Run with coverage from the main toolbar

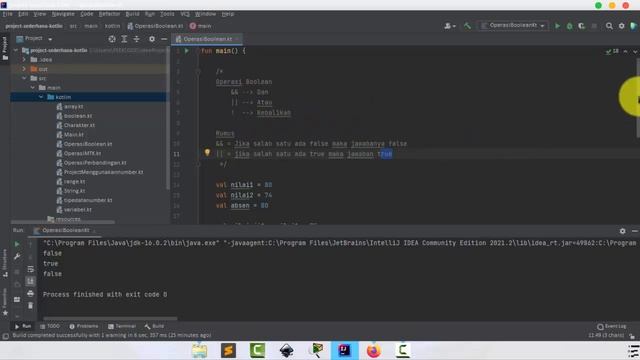pos(581,26)
